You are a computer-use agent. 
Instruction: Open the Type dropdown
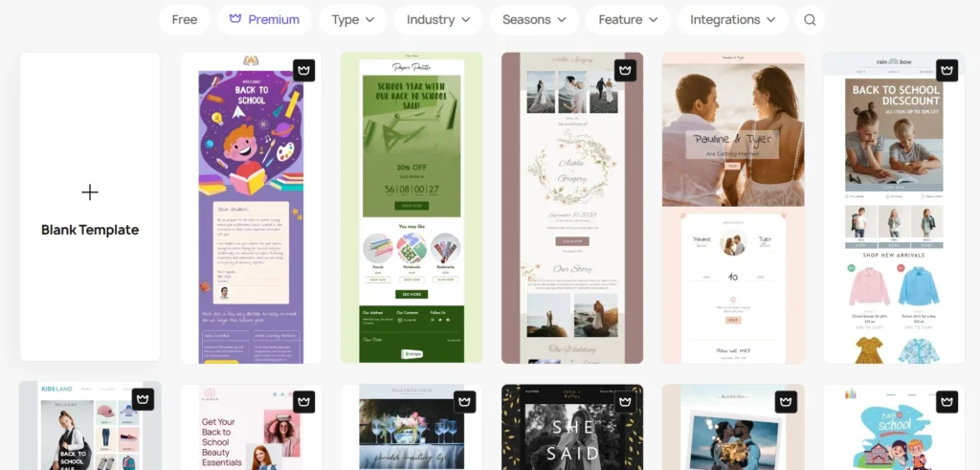pos(352,19)
